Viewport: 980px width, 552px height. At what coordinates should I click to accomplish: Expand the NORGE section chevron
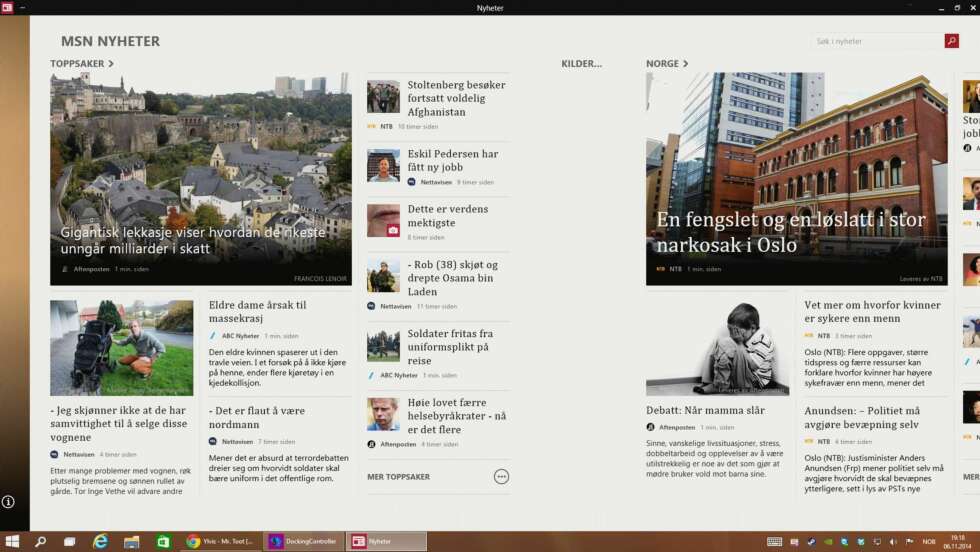coord(686,64)
